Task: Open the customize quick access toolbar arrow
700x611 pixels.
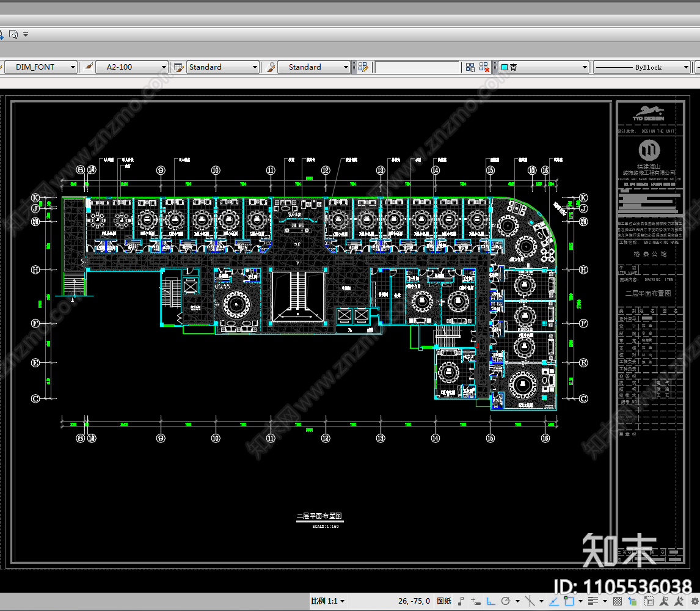Action: 26,34
